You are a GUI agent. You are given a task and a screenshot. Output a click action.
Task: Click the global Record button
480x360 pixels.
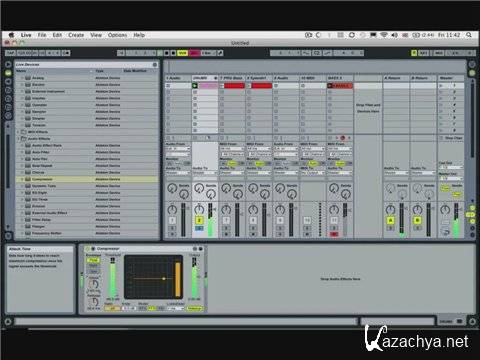click(x=173, y=53)
